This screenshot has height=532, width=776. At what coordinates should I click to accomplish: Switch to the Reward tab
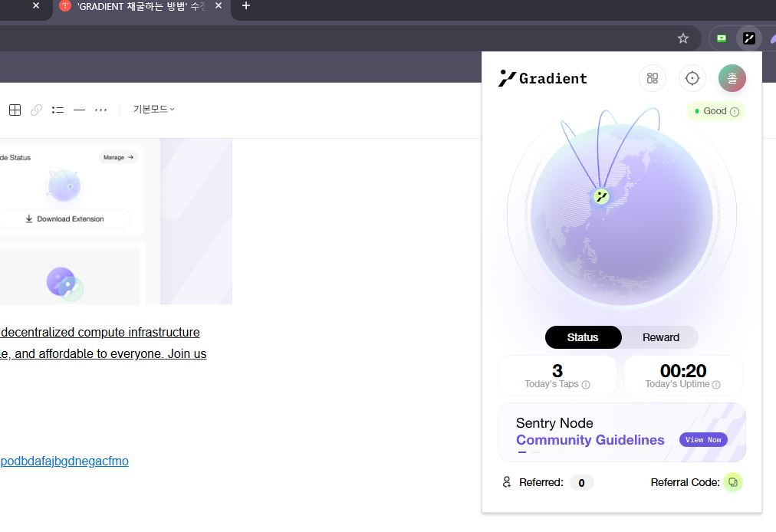pyautogui.click(x=661, y=337)
